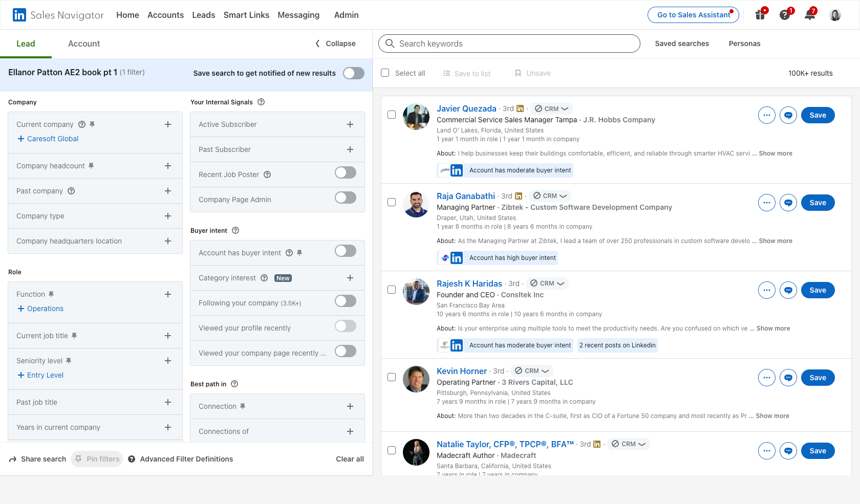This screenshot has width=860, height=504.
Task: Click the LinkedIn premium badge next to Javier Quezada
Action: [x=520, y=108]
